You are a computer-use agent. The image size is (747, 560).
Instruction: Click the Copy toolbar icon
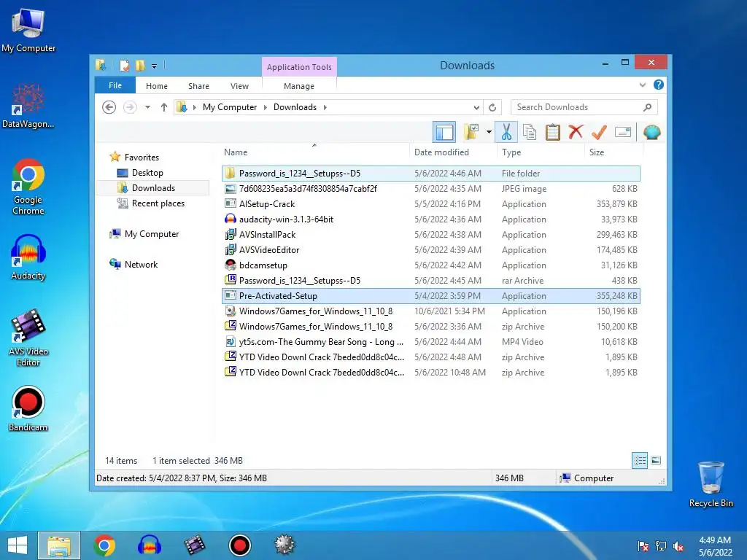tap(530, 132)
